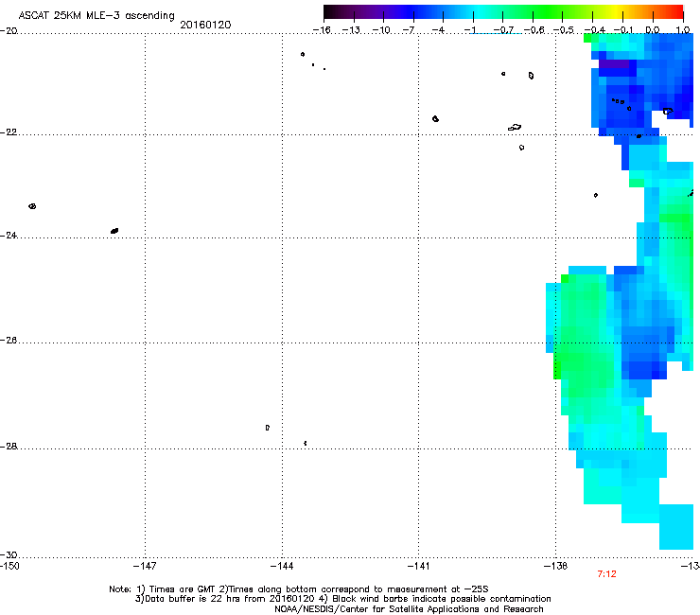The width and height of the screenshot is (700, 615).
Task: Click the color scale label "-0.1"
Action: coord(623,30)
